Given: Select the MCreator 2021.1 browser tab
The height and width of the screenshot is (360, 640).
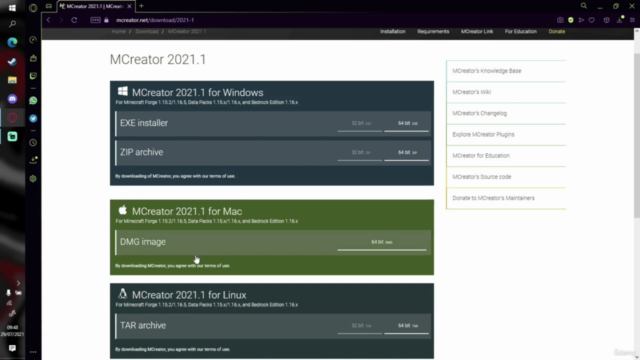Looking at the screenshot, I should [x=96, y=6].
